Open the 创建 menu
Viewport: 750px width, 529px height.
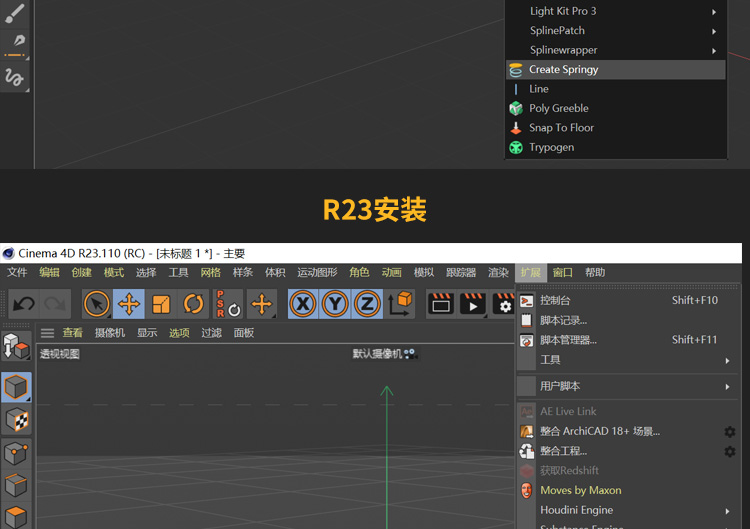coord(81,273)
